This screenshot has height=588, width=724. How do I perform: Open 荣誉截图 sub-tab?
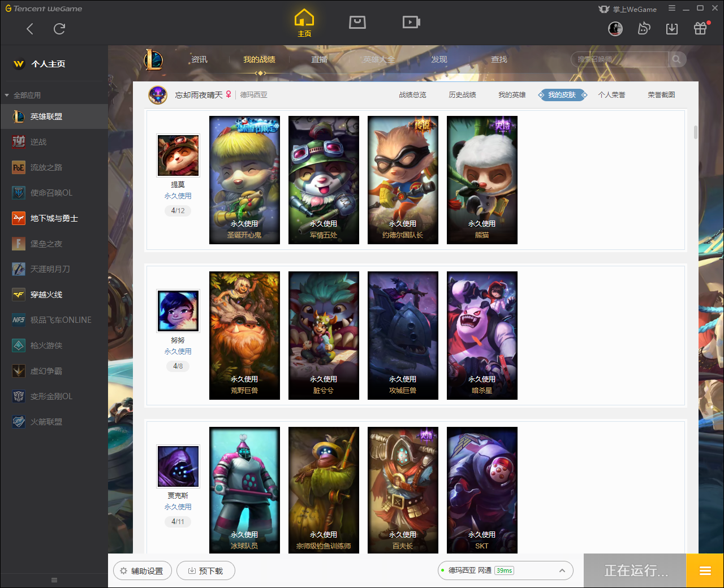[661, 95]
